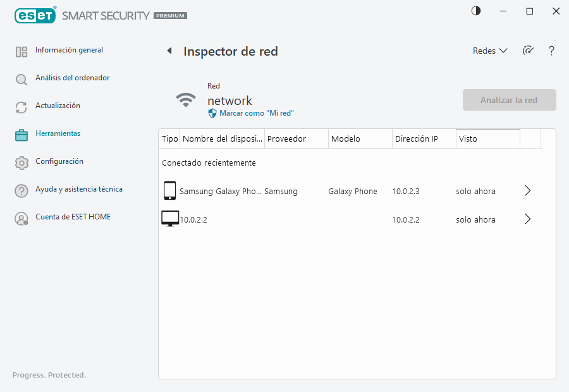Click the Wi-Fi network icon
This screenshot has width=569, height=392.
pyautogui.click(x=186, y=100)
